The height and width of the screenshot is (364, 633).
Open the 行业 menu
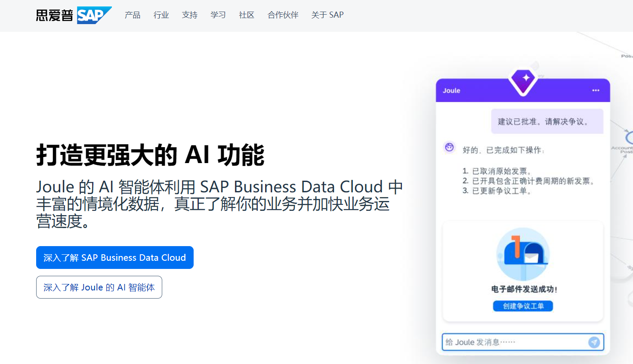tap(161, 15)
